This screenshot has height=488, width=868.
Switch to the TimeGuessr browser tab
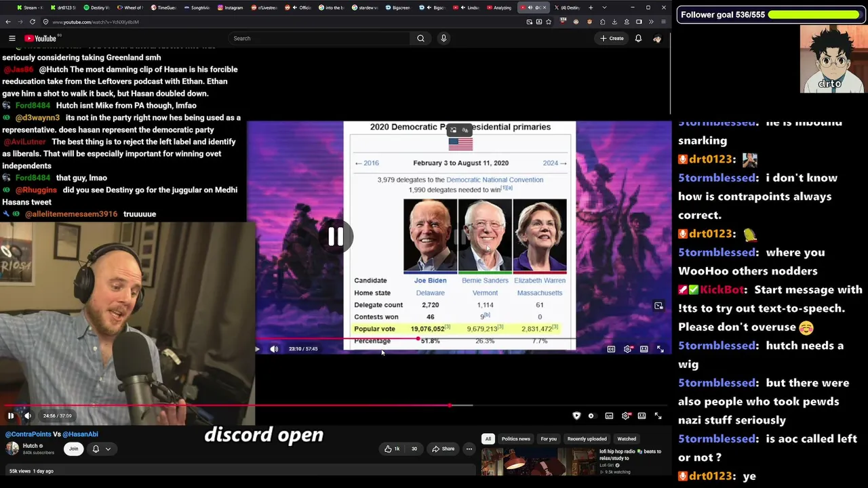pyautogui.click(x=163, y=7)
